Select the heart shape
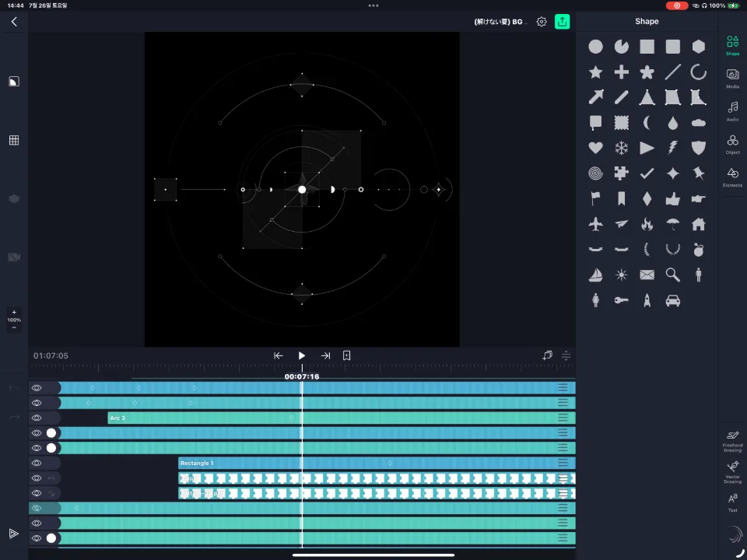747x560 pixels. tap(595, 148)
